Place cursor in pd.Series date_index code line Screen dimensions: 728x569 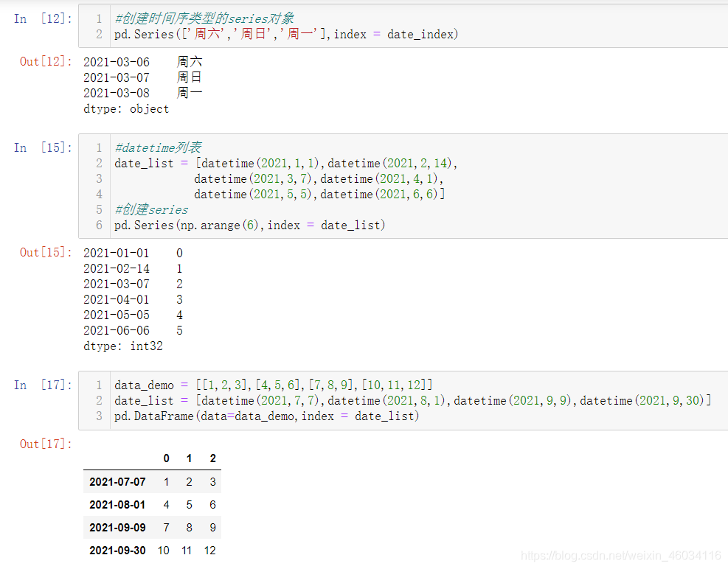(x=286, y=35)
